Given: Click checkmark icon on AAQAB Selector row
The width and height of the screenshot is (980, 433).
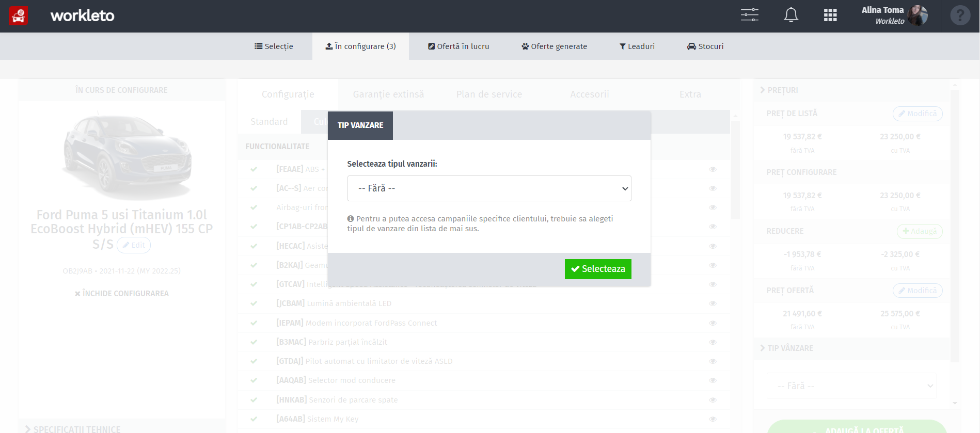Looking at the screenshot, I should pyautogui.click(x=254, y=380).
